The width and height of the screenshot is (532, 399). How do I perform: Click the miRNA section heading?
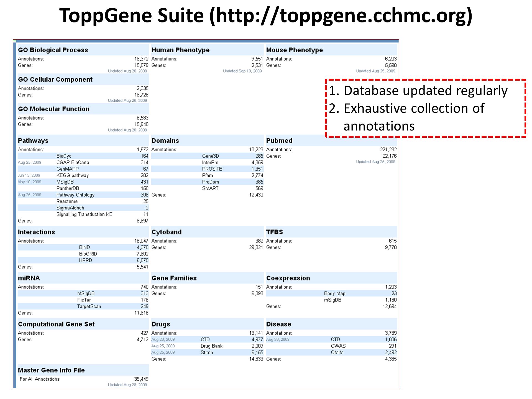pos(29,278)
